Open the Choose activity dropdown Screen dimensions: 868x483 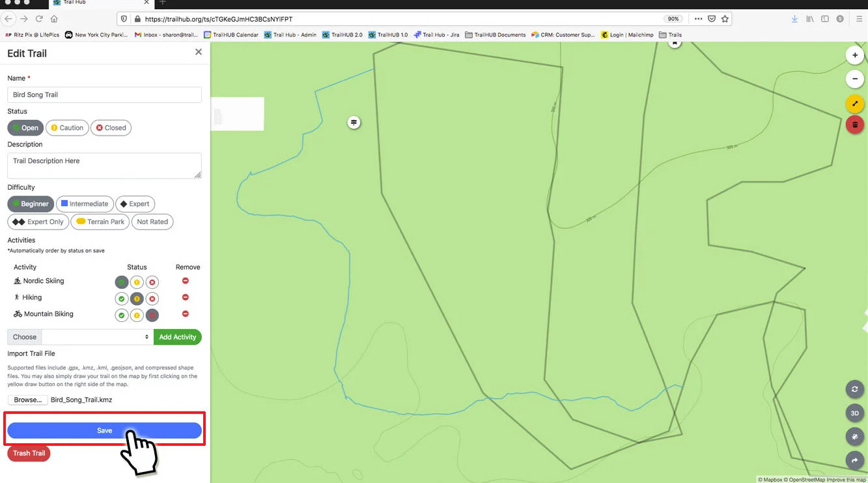coord(97,337)
